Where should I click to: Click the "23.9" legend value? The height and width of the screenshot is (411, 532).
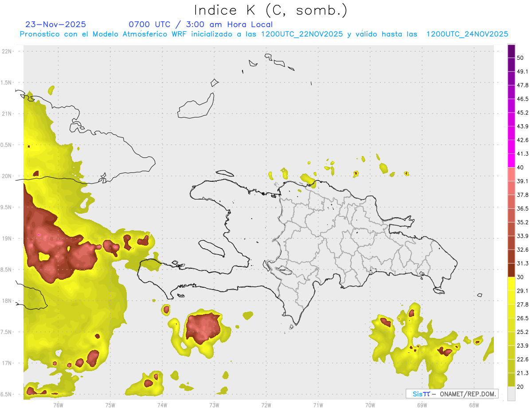(523, 346)
